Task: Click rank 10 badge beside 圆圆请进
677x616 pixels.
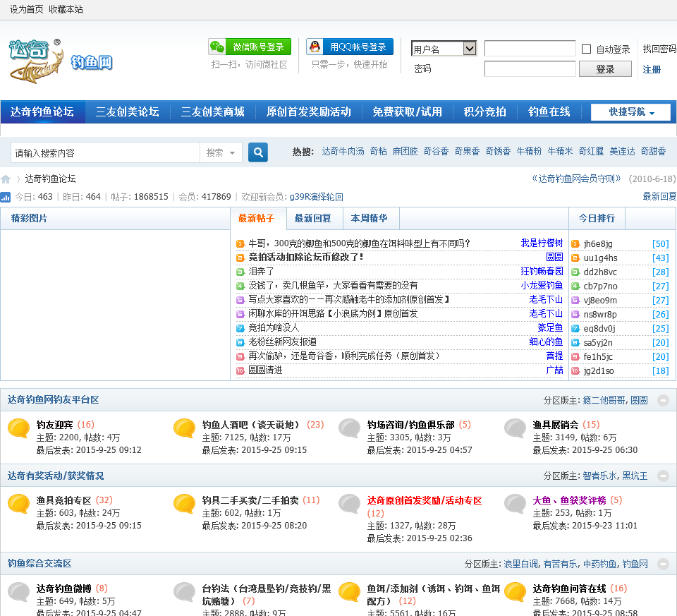Action: [x=240, y=370]
